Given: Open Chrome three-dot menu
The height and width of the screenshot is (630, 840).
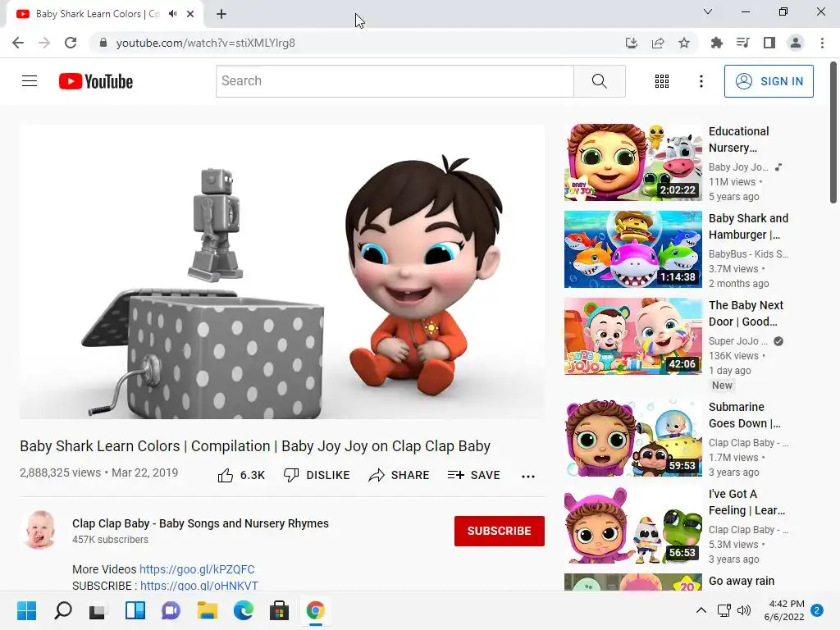Looking at the screenshot, I should (822, 43).
